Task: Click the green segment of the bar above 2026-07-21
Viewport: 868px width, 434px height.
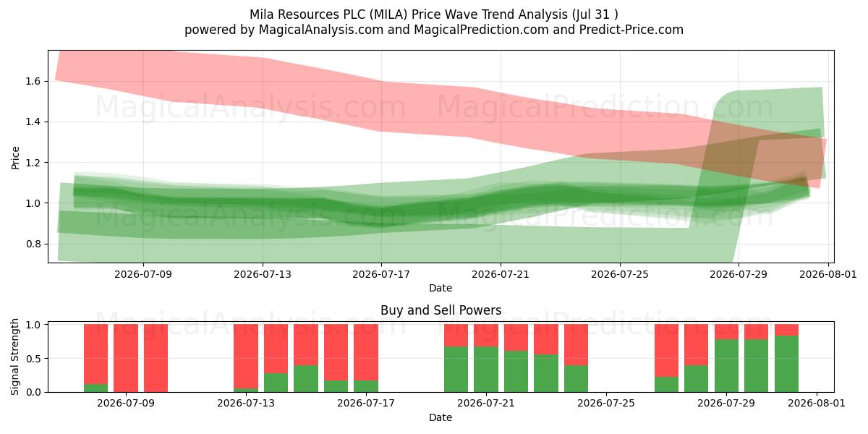Action: pos(486,370)
